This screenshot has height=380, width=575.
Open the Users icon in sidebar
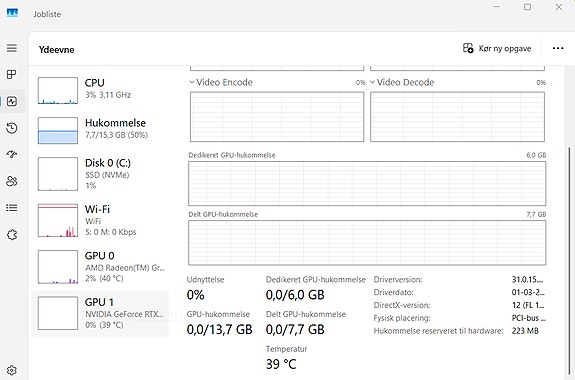pyautogui.click(x=12, y=181)
